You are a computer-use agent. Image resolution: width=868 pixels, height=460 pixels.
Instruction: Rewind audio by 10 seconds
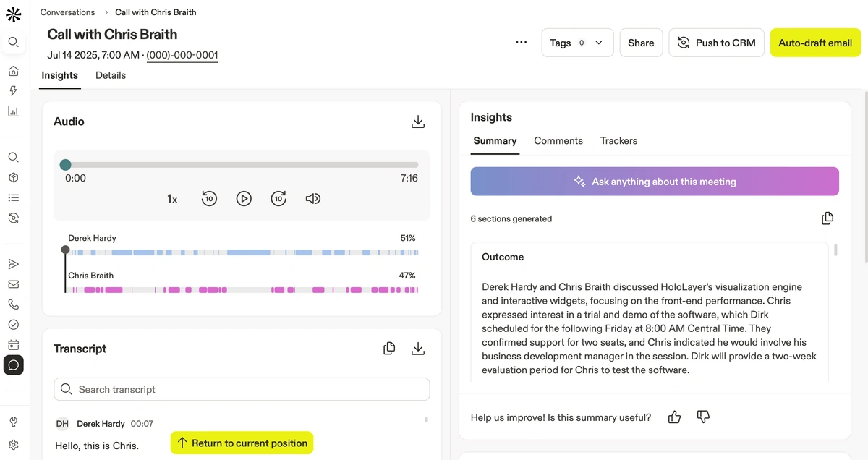coord(209,198)
